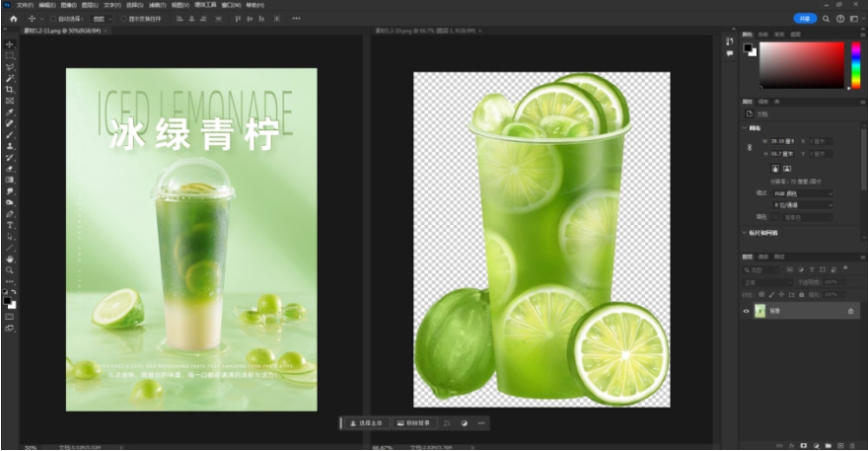Click the trash icon to delete layer
The height and width of the screenshot is (451, 868).
[854, 445]
